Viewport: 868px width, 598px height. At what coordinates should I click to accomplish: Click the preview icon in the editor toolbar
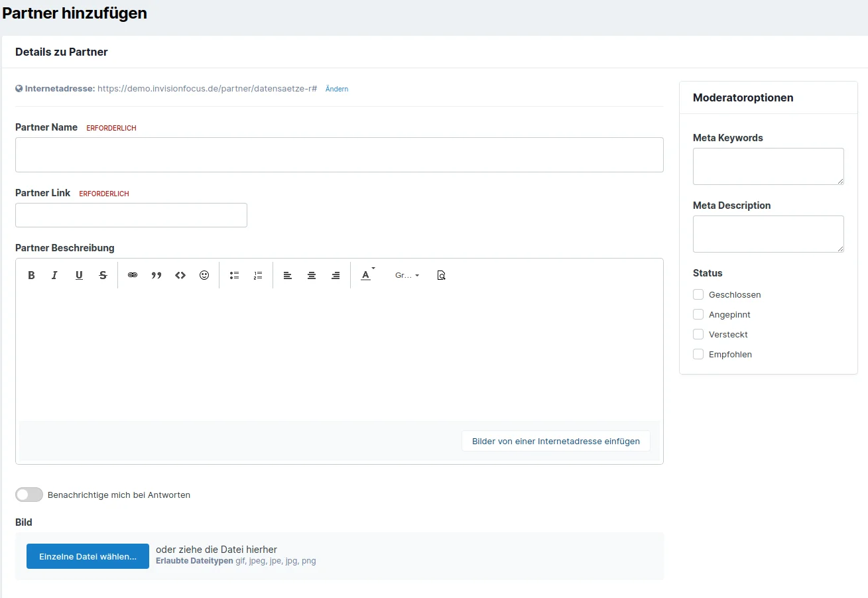(x=442, y=275)
